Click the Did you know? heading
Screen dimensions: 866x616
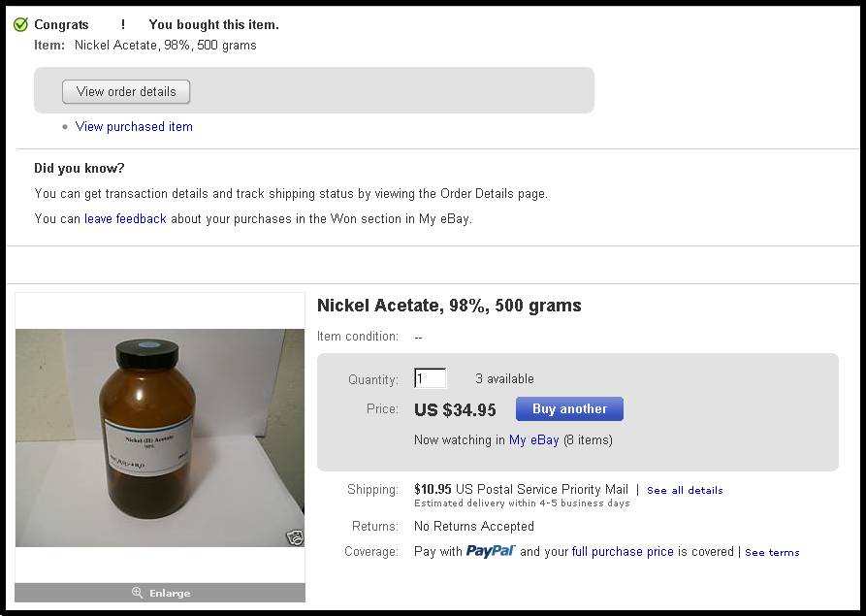click(x=80, y=169)
